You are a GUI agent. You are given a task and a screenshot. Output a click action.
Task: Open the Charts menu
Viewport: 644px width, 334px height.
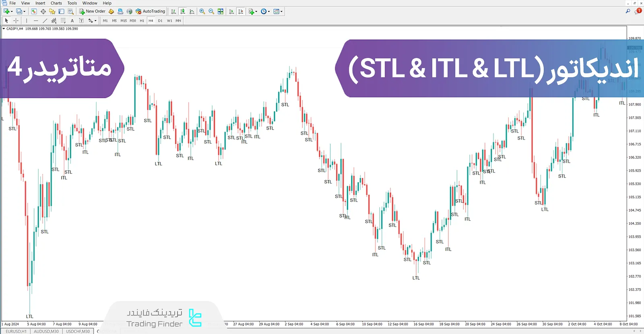click(x=56, y=3)
